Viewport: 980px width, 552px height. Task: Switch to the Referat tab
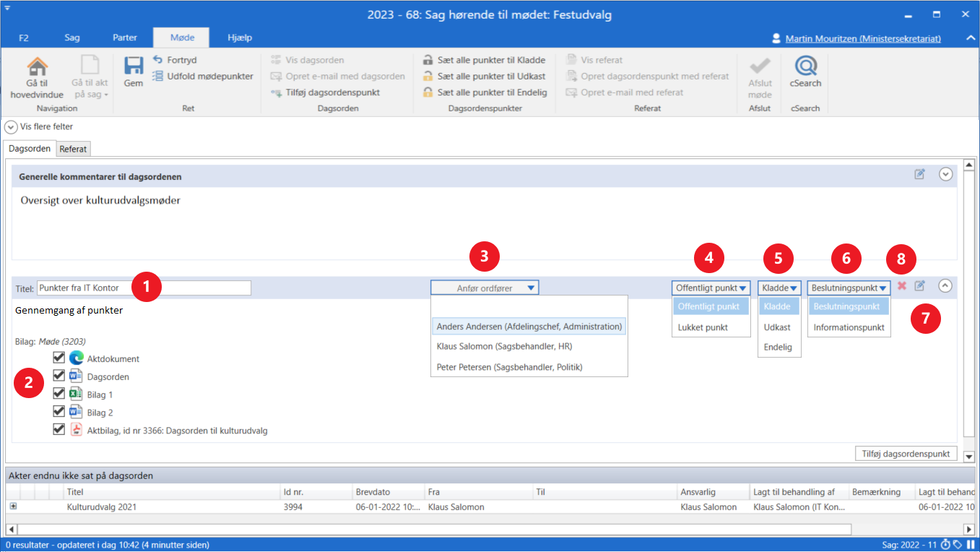(74, 149)
